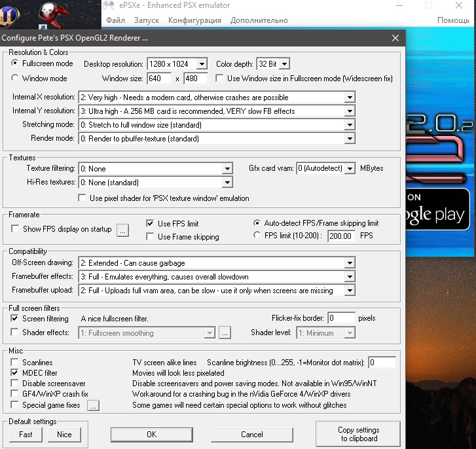This screenshot has height=449, width=476.
Task: Open Special game fixes ellipsis button
Action: pos(93,406)
